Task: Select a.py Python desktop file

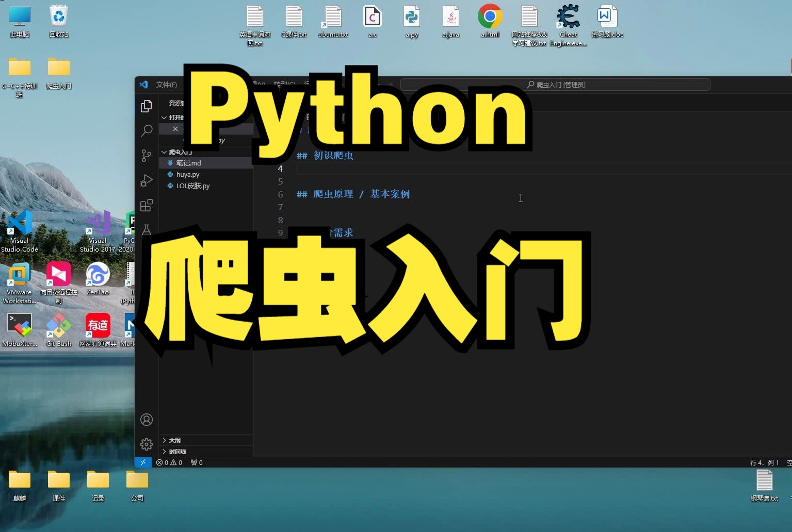Action: (412, 22)
